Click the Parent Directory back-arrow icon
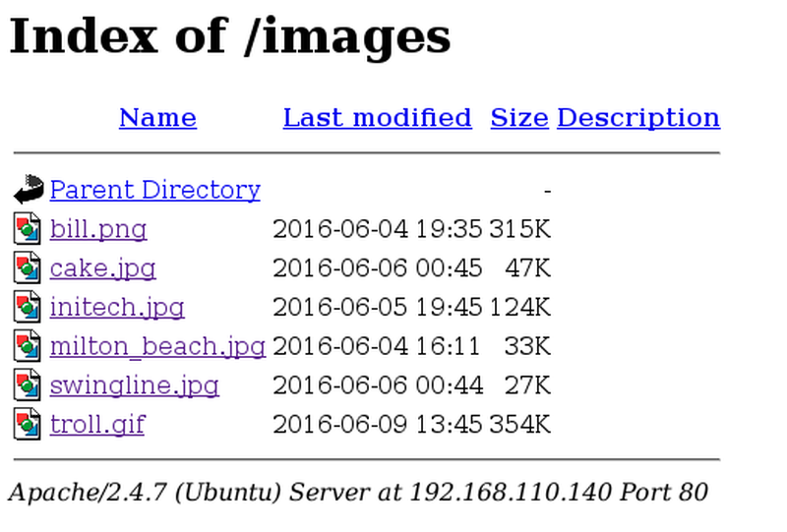787x532 pixels. click(29, 189)
